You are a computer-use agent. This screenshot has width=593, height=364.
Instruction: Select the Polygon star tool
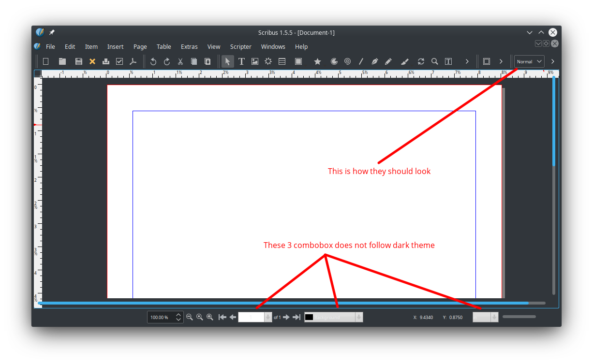click(317, 61)
